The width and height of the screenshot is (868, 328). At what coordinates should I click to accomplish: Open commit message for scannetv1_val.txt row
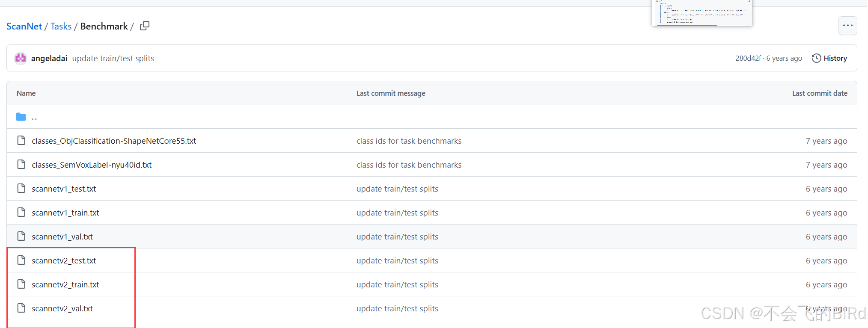[397, 236]
